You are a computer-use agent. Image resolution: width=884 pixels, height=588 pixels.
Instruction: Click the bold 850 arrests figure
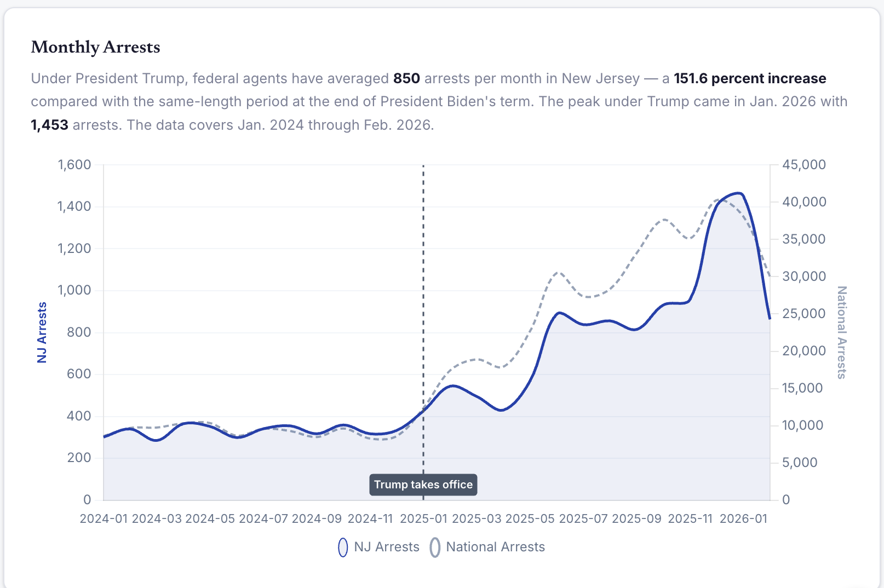406,78
